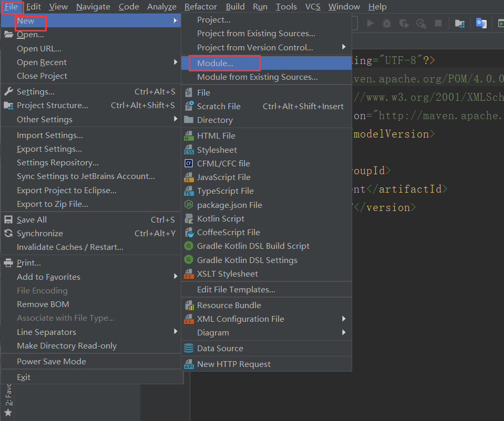Screen dimensions: 504x421
Task: Open the Edit menu
Action: (x=34, y=7)
